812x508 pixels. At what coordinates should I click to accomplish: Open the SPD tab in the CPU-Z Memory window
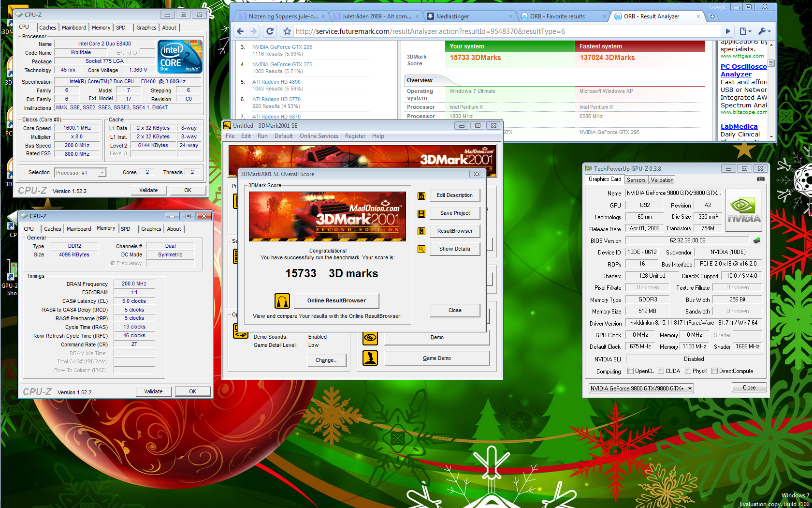click(x=126, y=229)
